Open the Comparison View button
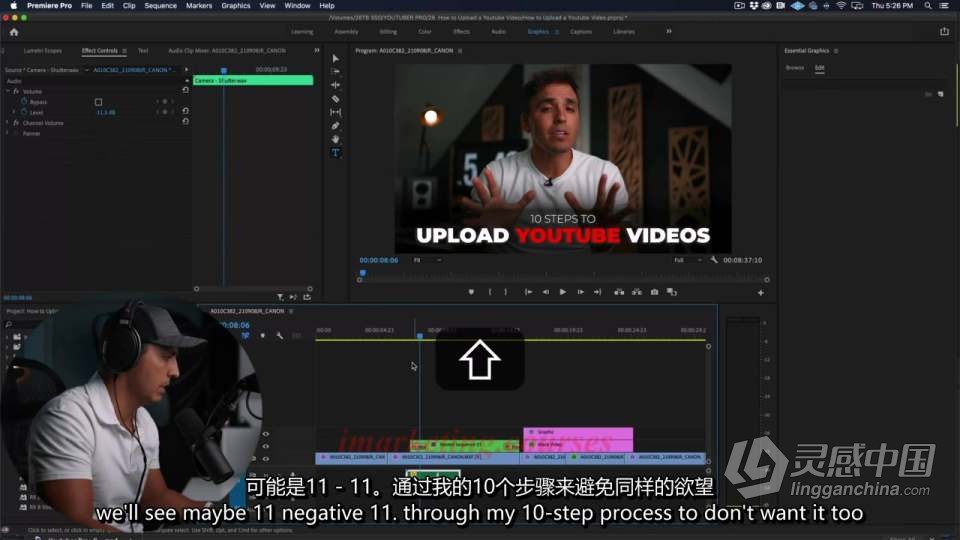This screenshot has height=540, width=960. [x=672, y=292]
